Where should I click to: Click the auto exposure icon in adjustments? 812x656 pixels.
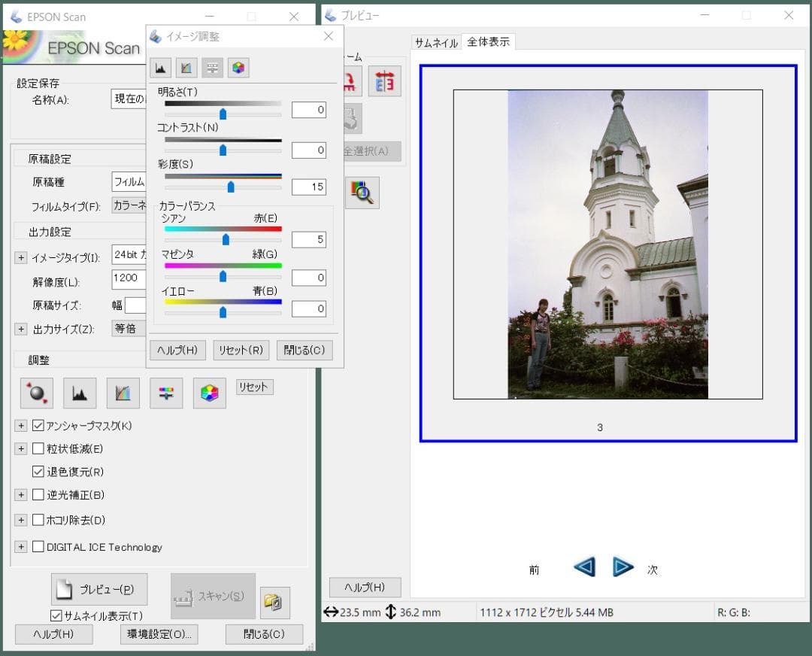tap(37, 393)
